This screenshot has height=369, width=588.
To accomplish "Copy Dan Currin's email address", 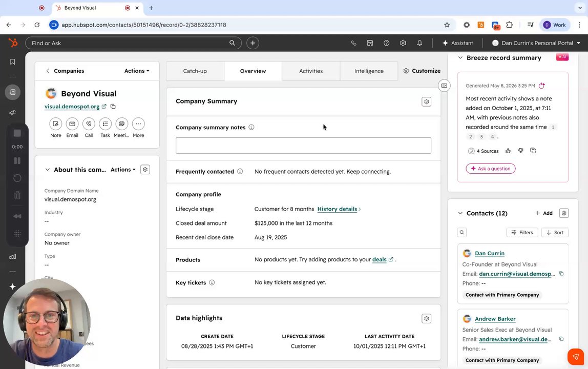I will (561, 274).
